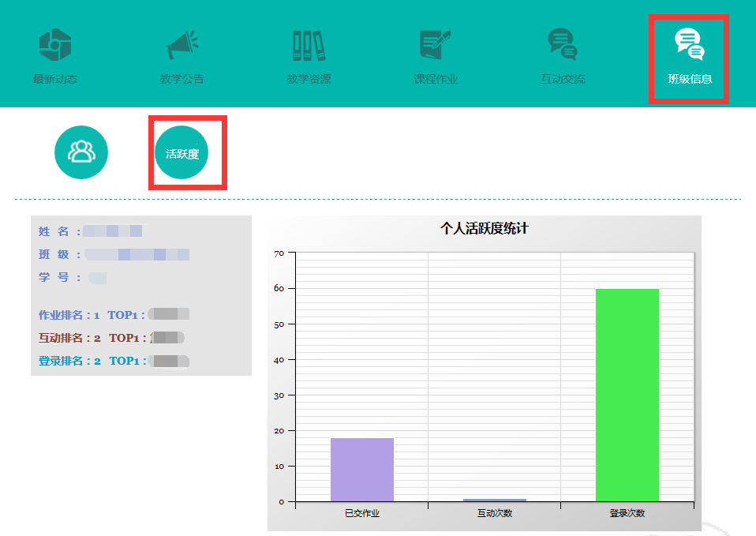The width and height of the screenshot is (756, 536).
Task: Click the purple 已交作业 bar
Action: pos(362,470)
